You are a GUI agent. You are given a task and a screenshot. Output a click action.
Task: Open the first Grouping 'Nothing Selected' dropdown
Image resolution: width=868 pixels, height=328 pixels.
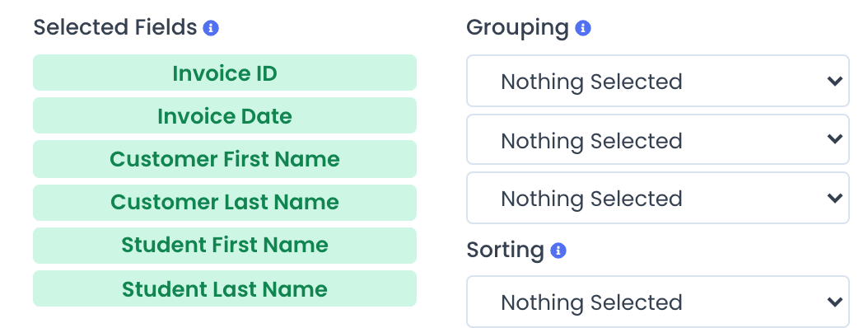[658, 81]
